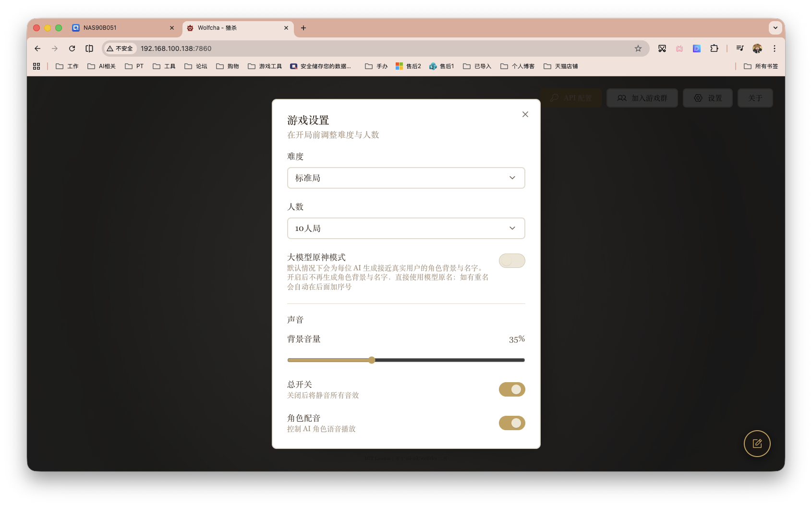Expand the 人数 10人局 dropdown
The height and width of the screenshot is (507, 812).
406,228
